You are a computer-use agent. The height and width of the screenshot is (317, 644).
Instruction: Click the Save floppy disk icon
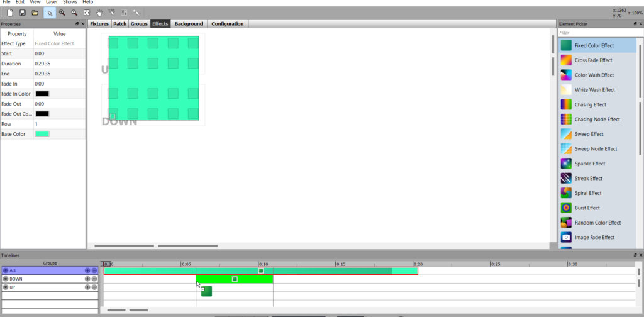(22, 13)
